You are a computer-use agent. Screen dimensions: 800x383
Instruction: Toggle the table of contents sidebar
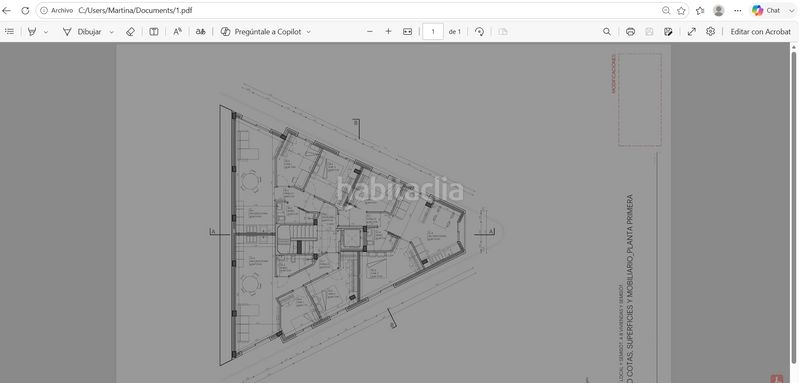(x=9, y=32)
